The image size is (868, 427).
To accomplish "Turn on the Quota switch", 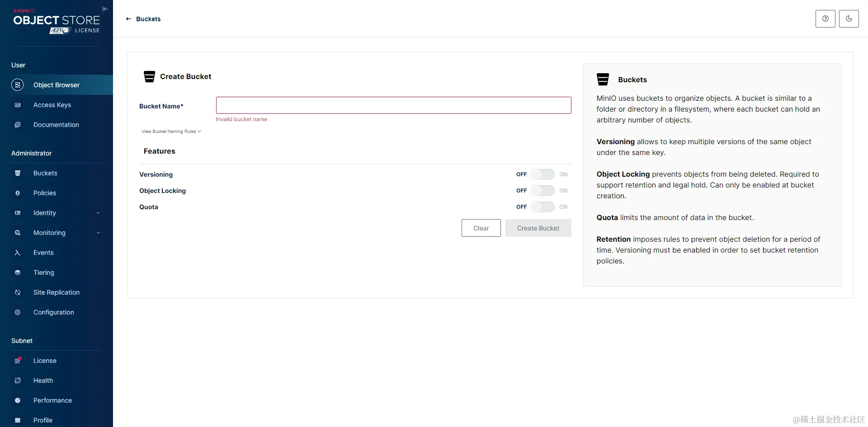I will 542,207.
